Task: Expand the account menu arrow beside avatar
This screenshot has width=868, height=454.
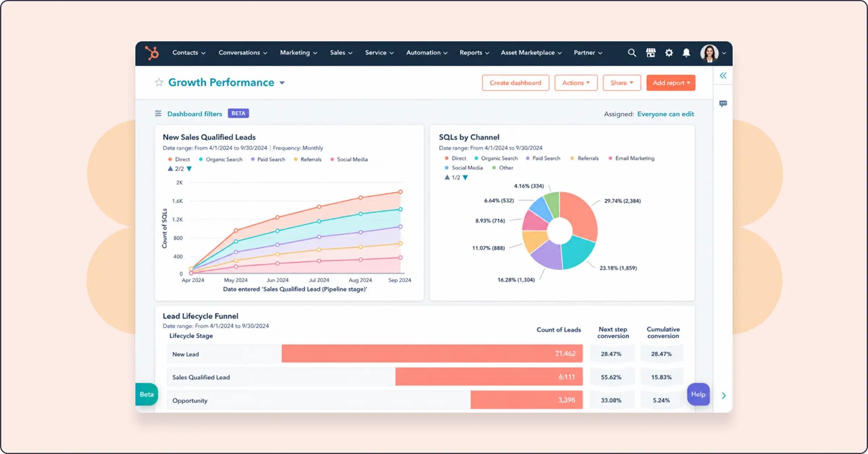Action: pyautogui.click(x=724, y=53)
